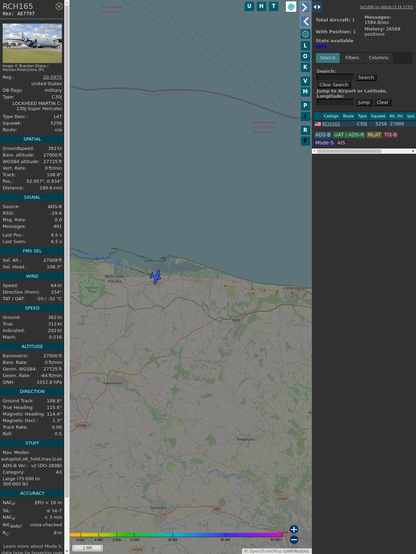Close the RCH165 aircraft info panel
This screenshot has height=554, width=416.
(x=59, y=6)
